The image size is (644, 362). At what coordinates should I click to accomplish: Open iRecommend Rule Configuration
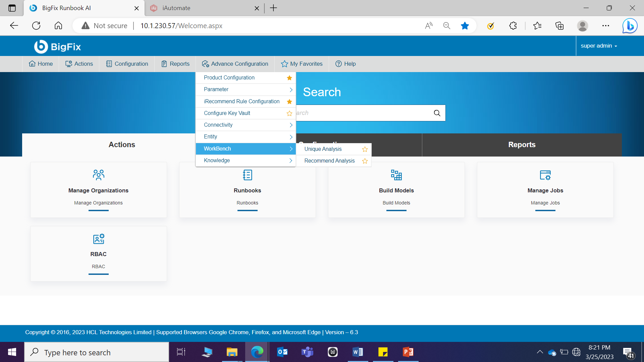241,101
